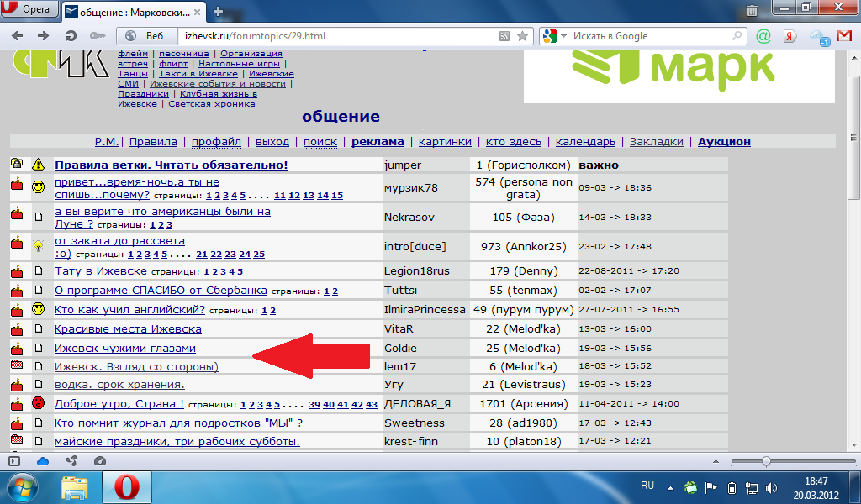Show hidden system tray icons
This screenshot has height=504, width=861.
[670, 486]
